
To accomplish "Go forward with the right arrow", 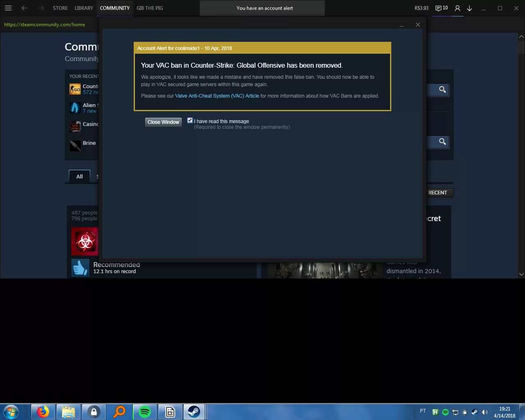I will (x=41, y=8).
